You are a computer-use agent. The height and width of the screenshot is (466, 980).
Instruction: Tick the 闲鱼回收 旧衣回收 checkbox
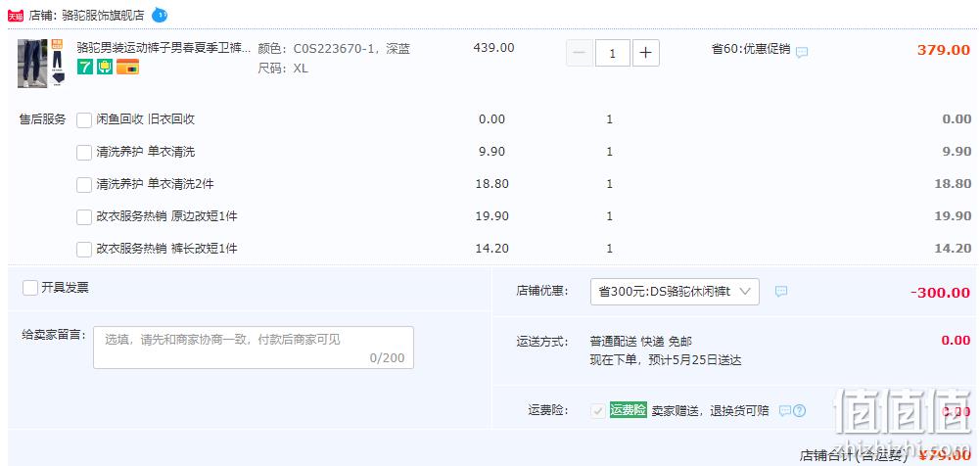[84, 120]
